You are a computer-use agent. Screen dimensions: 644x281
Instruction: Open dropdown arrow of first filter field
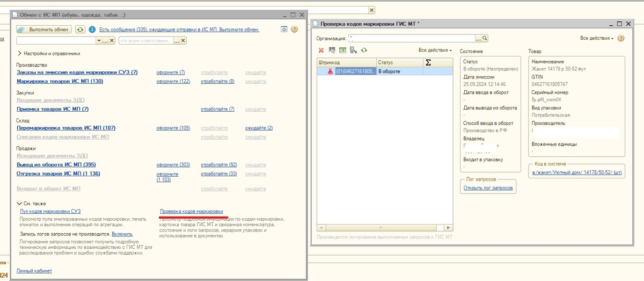(99, 40)
